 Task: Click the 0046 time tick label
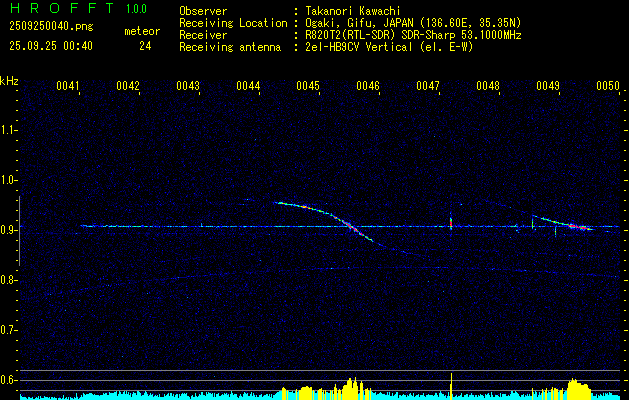point(368,87)
